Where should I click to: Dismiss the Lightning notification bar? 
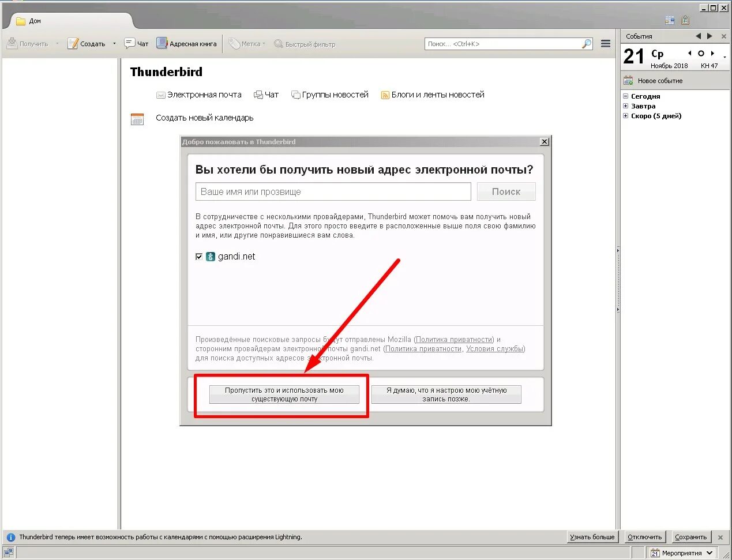click(x=720, y=537)
